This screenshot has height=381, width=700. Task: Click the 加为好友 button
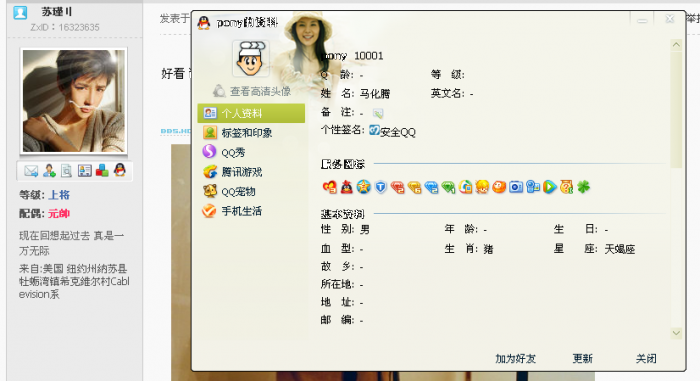[515, 358]
